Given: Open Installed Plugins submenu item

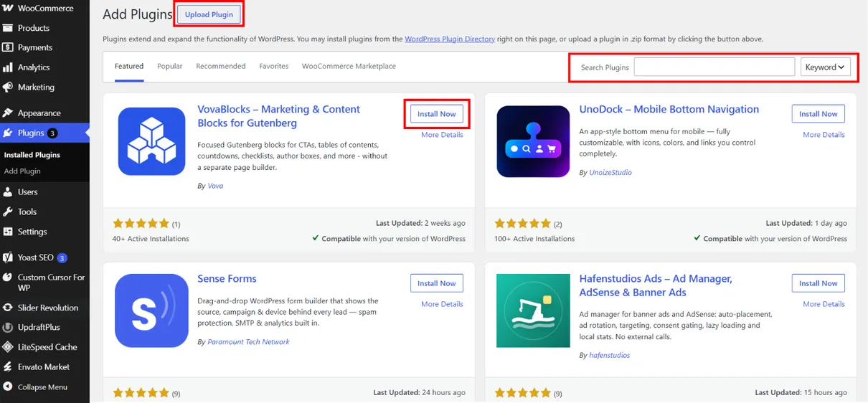Looking at the screenshot, I should (32, 155).
